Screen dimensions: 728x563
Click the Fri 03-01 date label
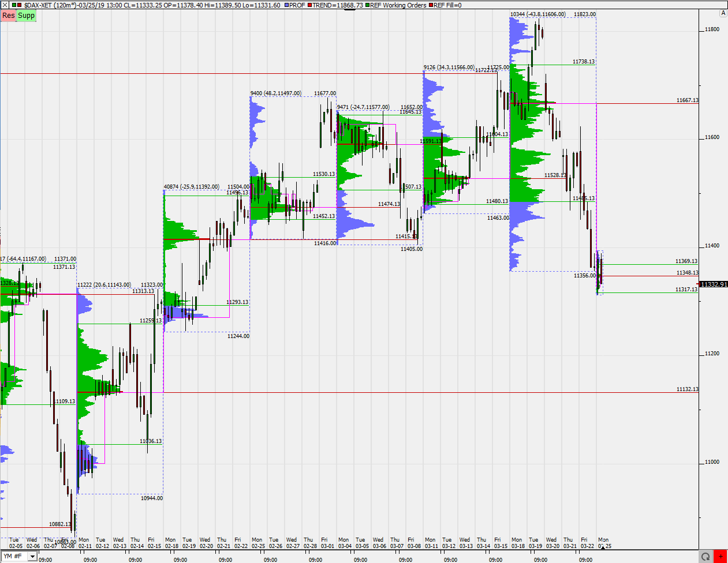click(x=327, y=543)
